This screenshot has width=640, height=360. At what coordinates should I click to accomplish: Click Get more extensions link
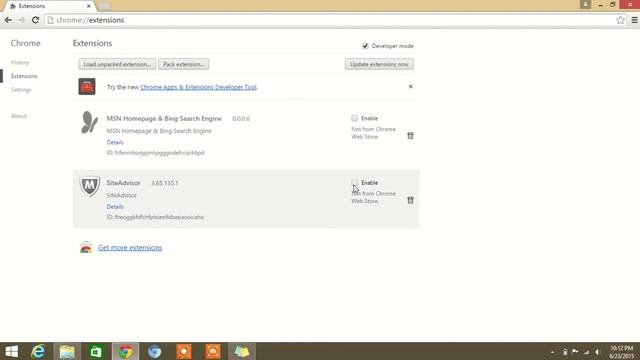tap(130, 247)
